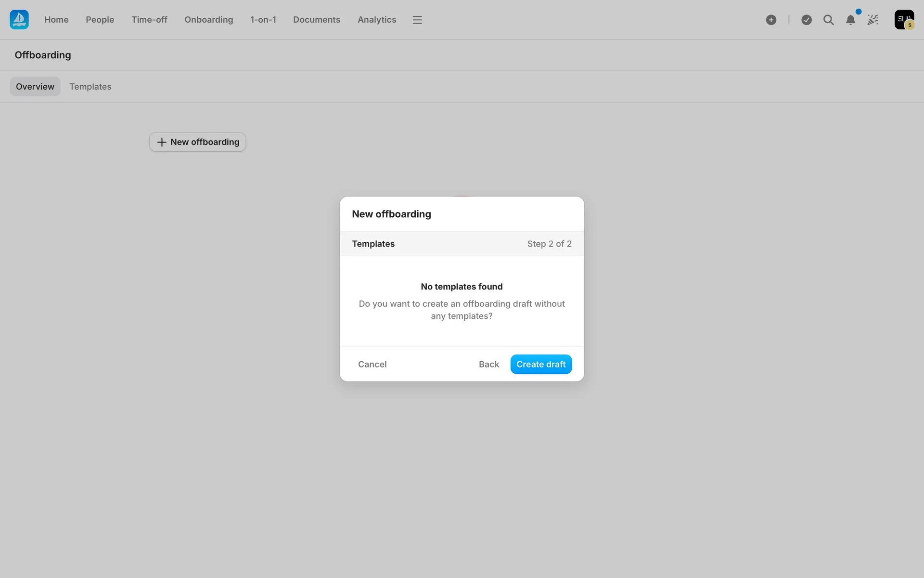
Task: Go to the Home menu
Action: click(56, 20)
